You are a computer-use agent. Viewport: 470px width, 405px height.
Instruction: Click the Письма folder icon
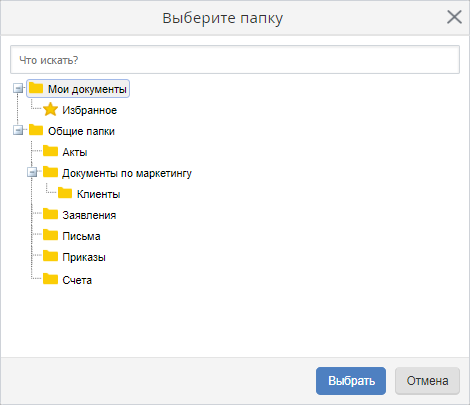[x=50, y=235]
